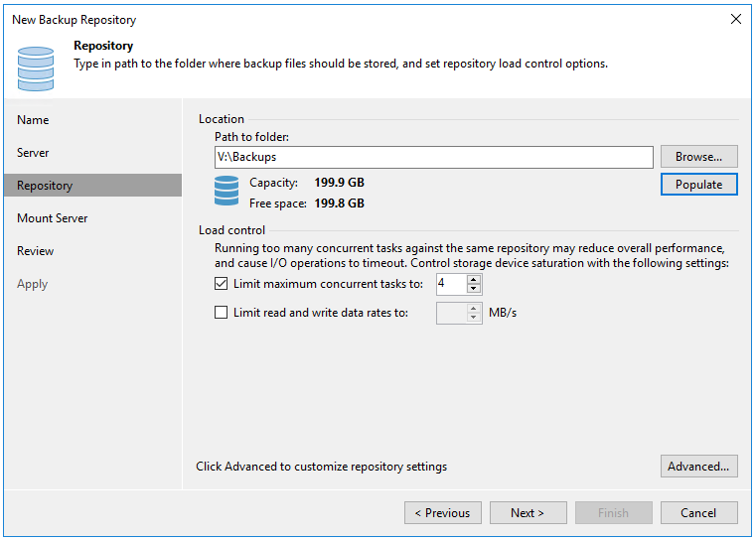The image size is (756, 541).
Task: Go to the Name wizard step
Action: 33,120
